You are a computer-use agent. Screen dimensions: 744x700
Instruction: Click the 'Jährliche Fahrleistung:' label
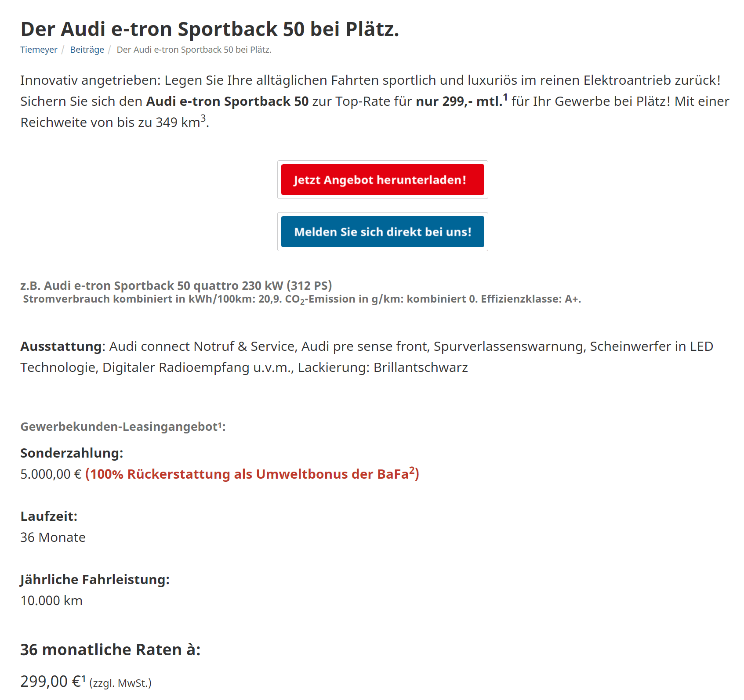pos(95,579)
